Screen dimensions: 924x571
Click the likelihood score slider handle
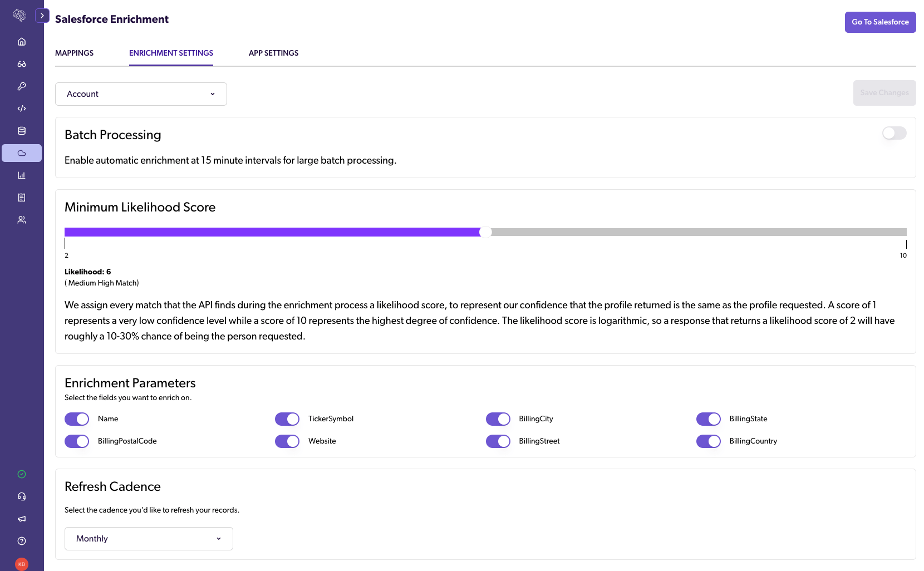coord(485,232)
